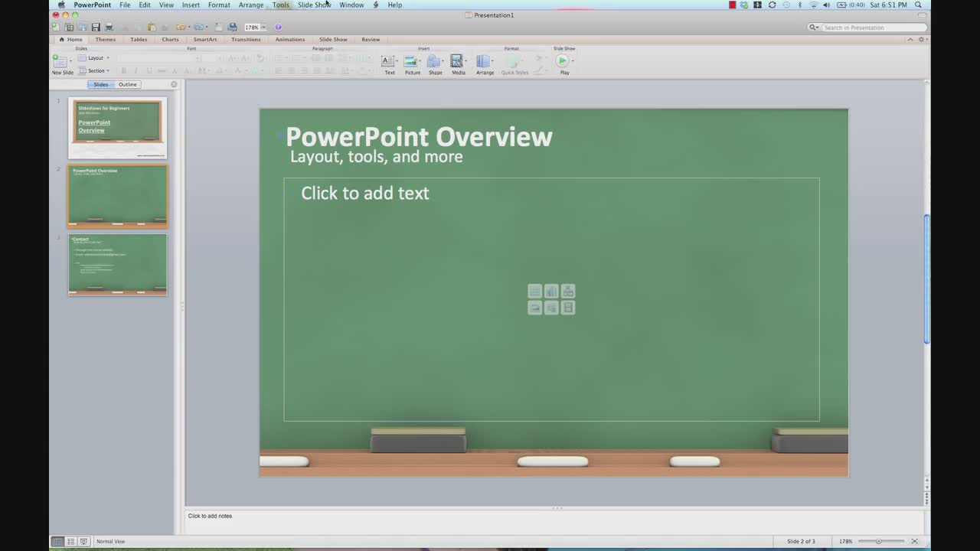Open the Apple menu
Viewport: 980px width, 551px height.
click(61, 5)
